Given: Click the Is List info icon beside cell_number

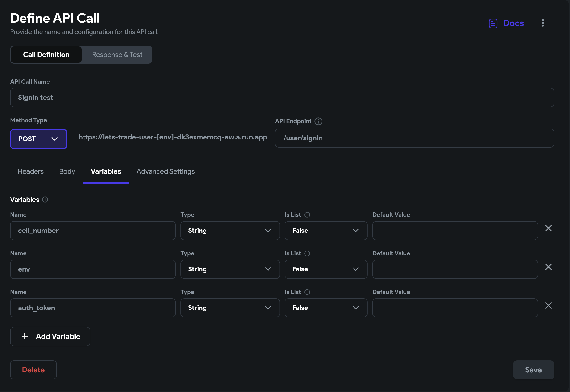Looking at the screenshot, I should [307, 214].
